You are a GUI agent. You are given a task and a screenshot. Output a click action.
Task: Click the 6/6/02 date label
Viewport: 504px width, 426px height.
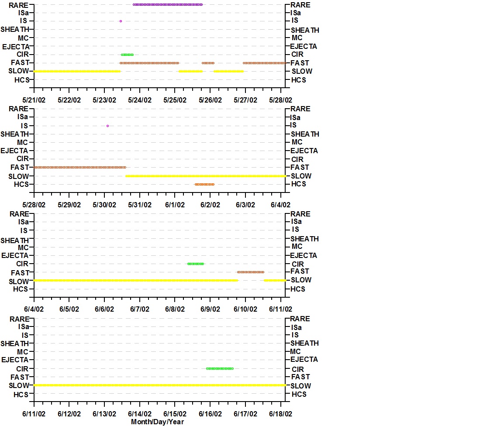(104, 309)
